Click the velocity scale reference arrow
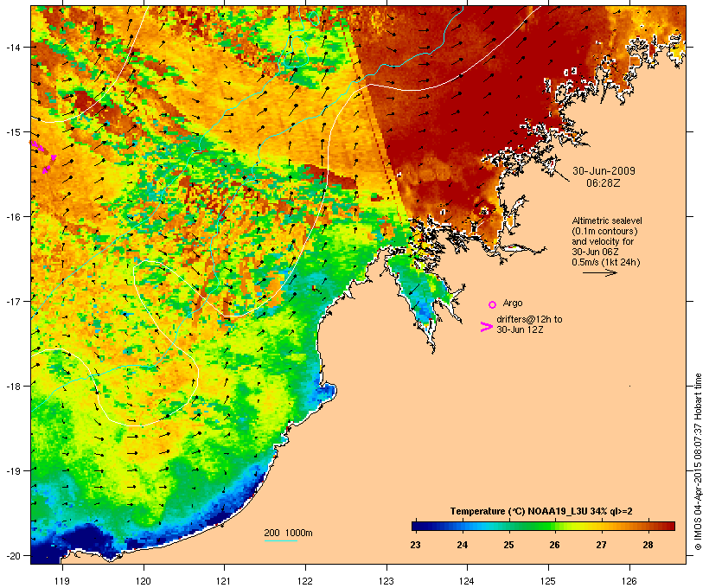709x588 pixels. [x=599, y=272]
